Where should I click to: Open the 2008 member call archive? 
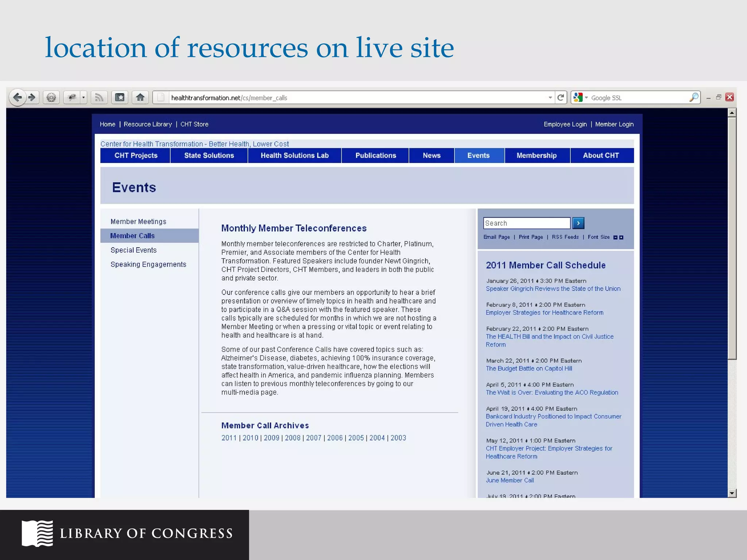point(293,438)
